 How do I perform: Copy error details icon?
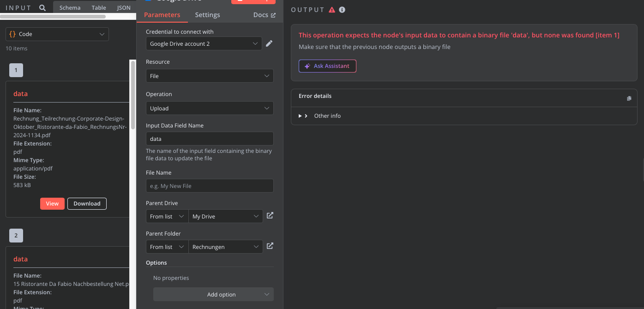(x=629, y=98)
